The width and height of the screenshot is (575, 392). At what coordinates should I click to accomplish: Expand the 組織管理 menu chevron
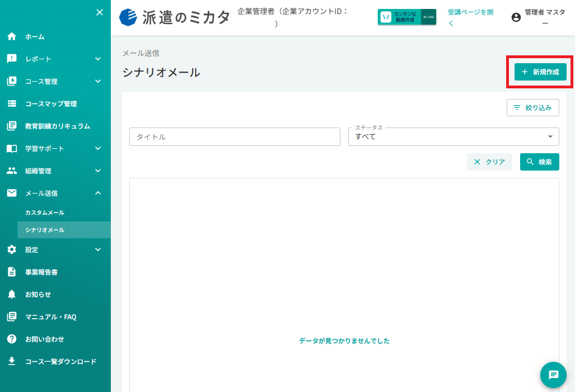pos(98,171)
